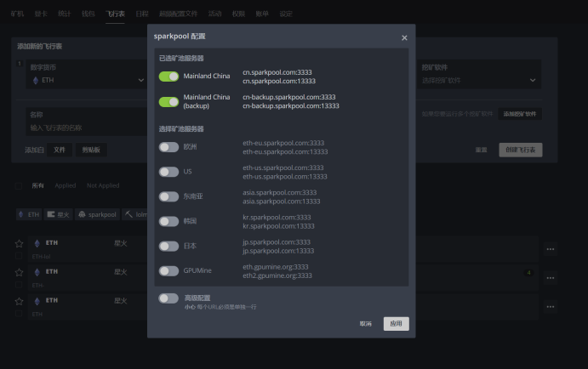Switch to the 活动 tab

(x=215, y=14)
